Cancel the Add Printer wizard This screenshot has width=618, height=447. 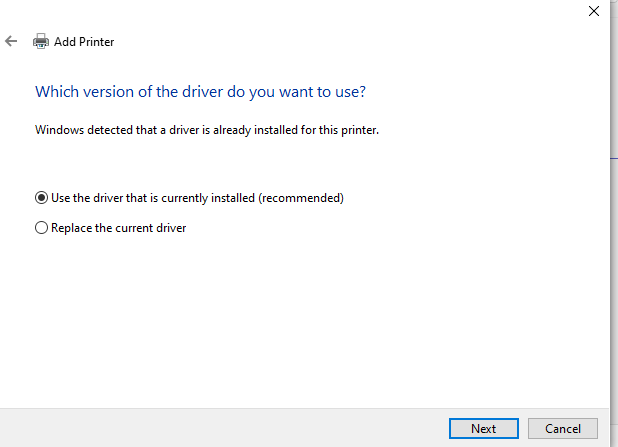pyautogui.click(x=563, y=428)
